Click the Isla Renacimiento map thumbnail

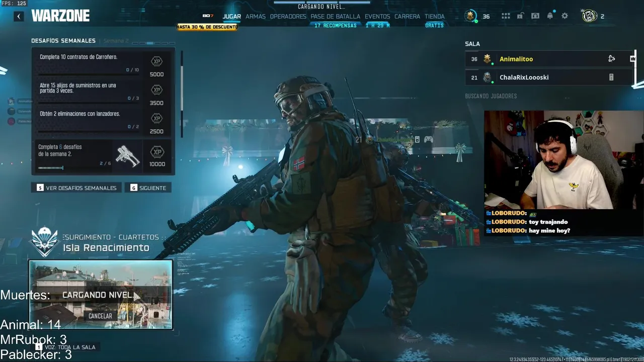click(101, 295)
